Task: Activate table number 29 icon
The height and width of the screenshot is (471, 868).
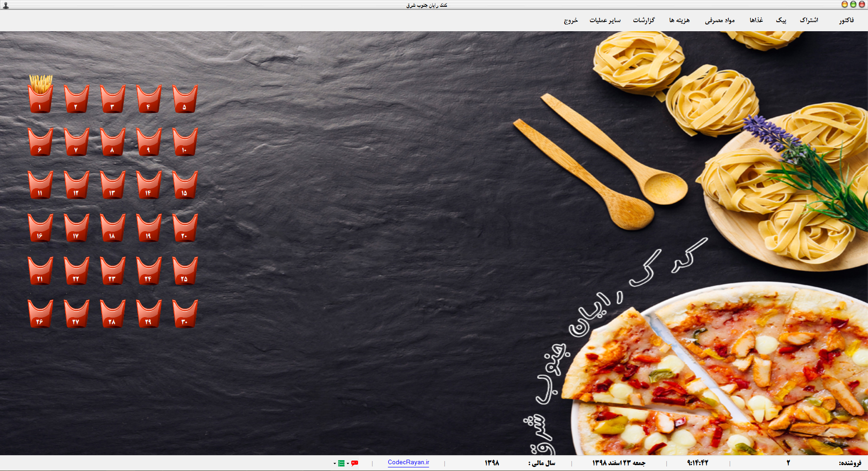Action: pos(149,314)
